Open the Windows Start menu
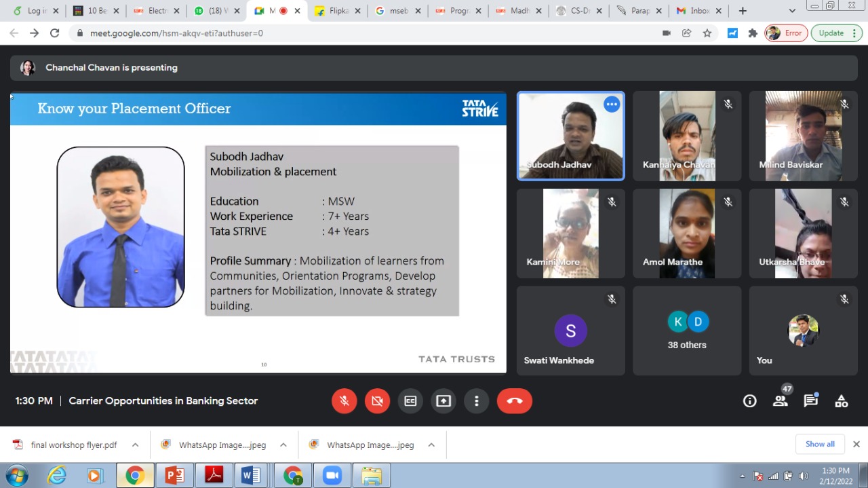Viewport: 868px width, 488px height. click(16, 476)
